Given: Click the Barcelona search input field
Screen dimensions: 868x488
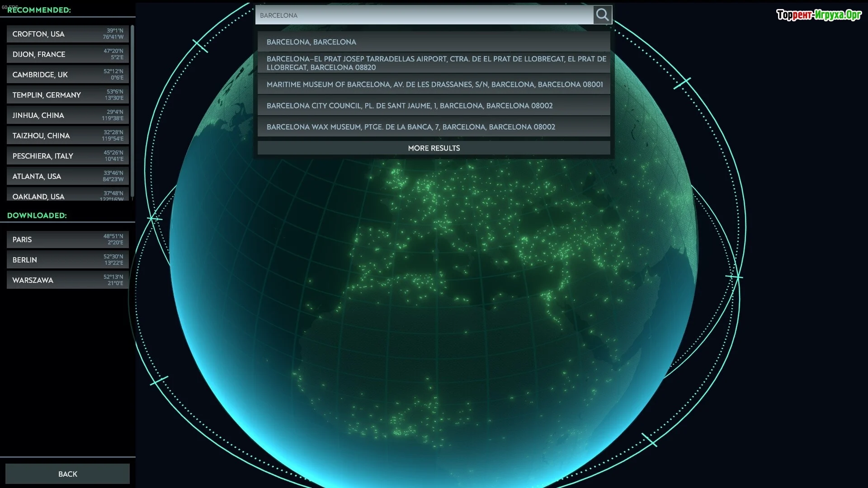Looking at the screenshot, I should point(424,15).
